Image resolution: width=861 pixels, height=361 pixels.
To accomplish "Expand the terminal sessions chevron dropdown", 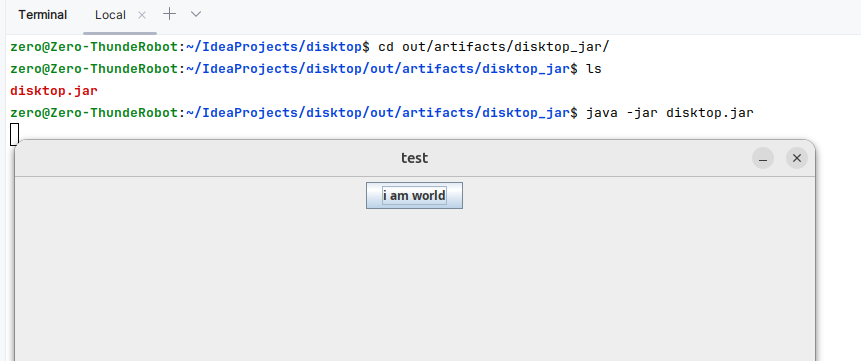I will pos(196,14).
